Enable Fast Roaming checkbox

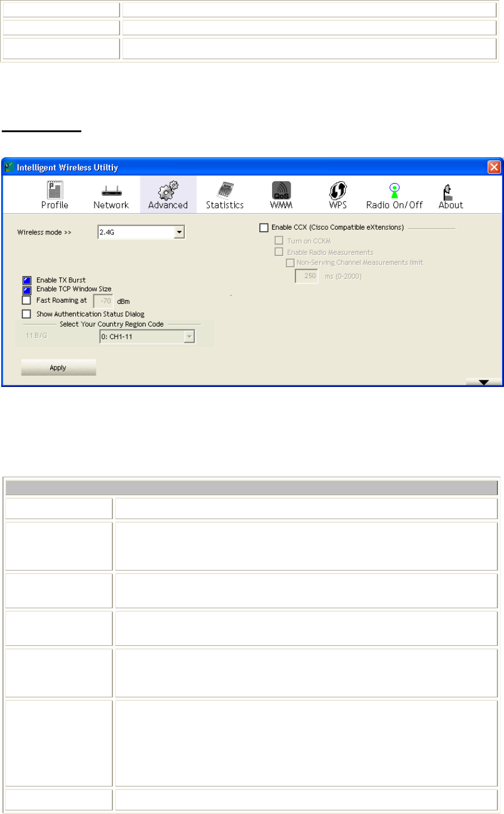coord(26,300)
